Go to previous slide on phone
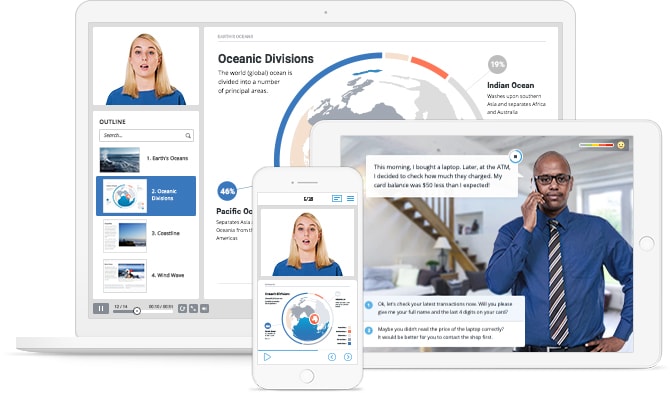Image resolution: width=670 pixels, height=393 pixels. [332, 357]
